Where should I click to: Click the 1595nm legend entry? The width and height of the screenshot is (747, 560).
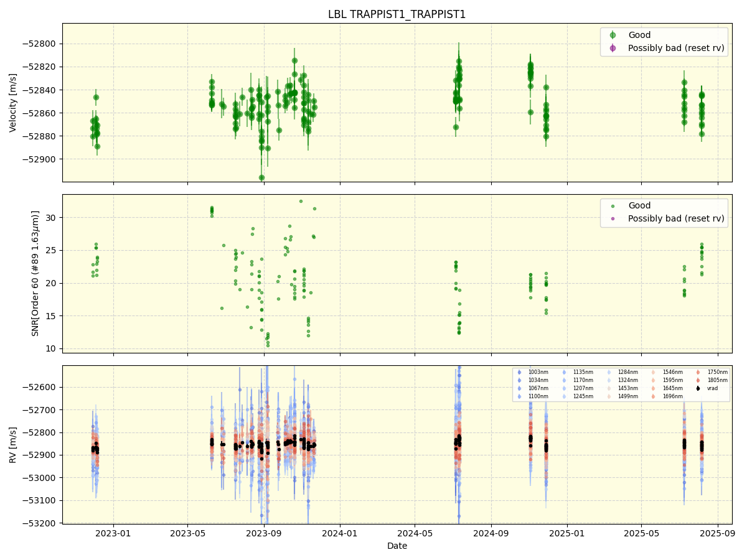(667, 380)
